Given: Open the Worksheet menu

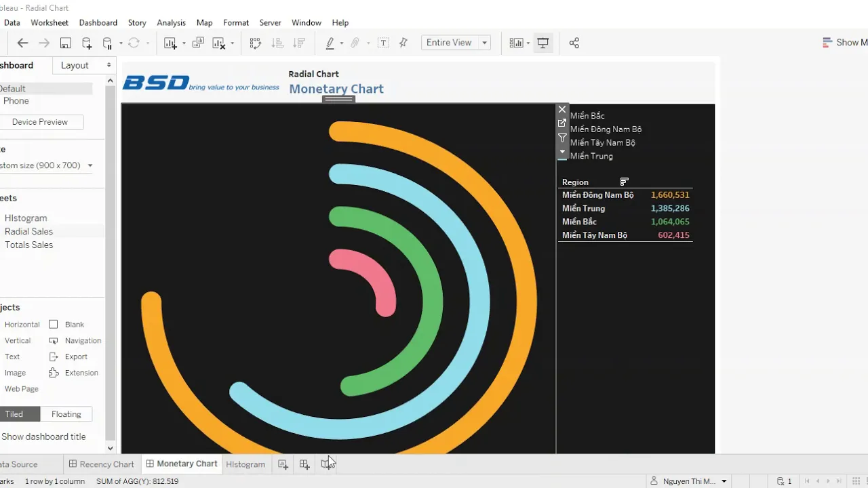Looking at the screenshot, I should (x=50, y=22).
